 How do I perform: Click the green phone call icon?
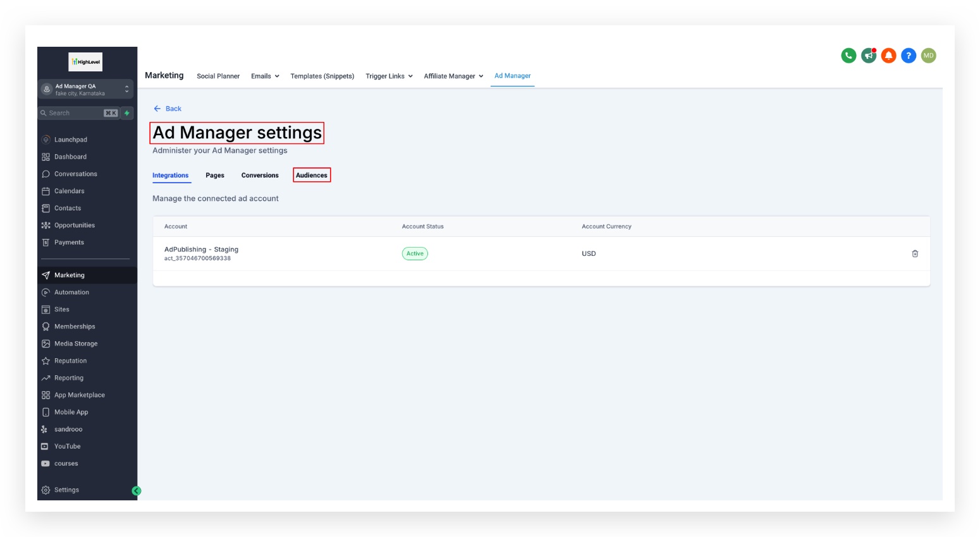coord(848,56)
